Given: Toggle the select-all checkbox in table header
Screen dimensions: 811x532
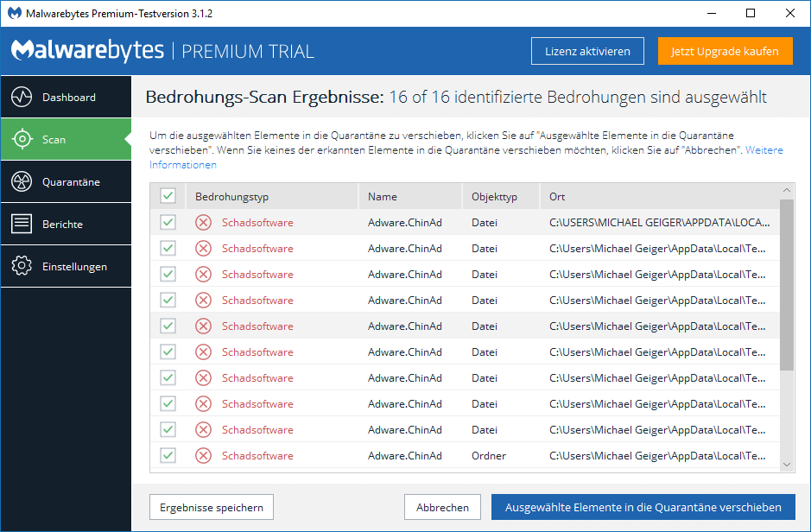Looking at the screenshot, I should click(168, 195).
